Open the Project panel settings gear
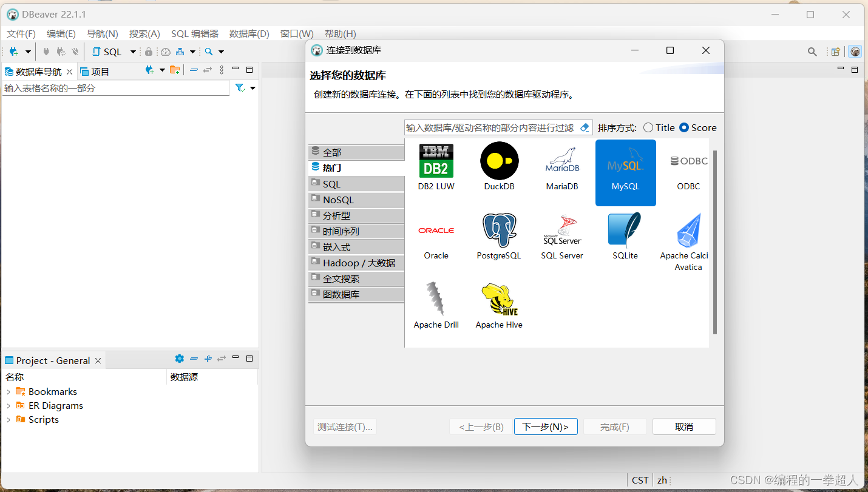 (x=179, y=359)
